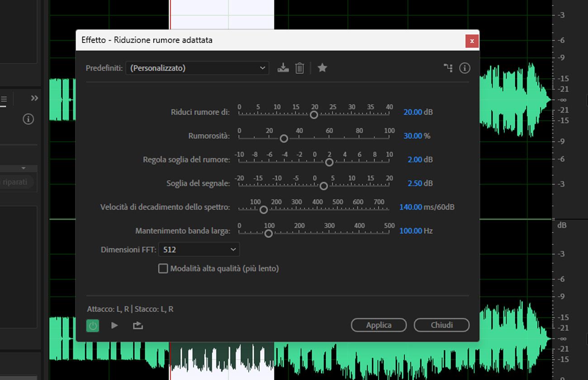Open the Dimensioni FFT dropdown
Image resolution: width=588 pixels, height=380 pixels.
pyautogui.click(x=199, y=249)
